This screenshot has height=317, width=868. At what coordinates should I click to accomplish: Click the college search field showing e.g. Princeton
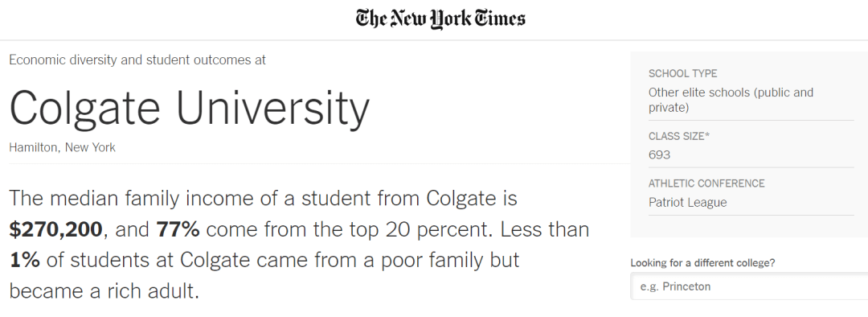[749, 286]
